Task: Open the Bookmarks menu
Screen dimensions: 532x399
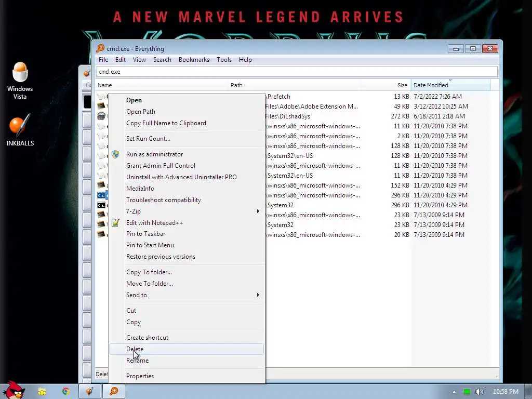Action: coord(194,60)
